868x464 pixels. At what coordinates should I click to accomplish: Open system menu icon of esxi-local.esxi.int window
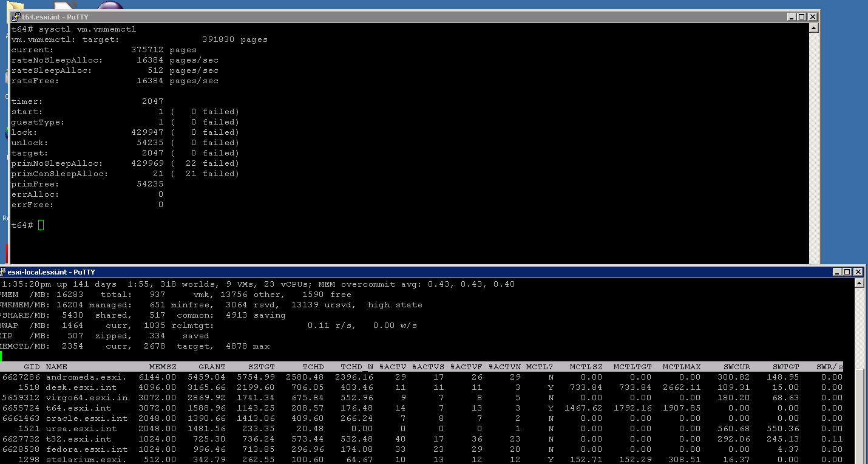[3, 272]
